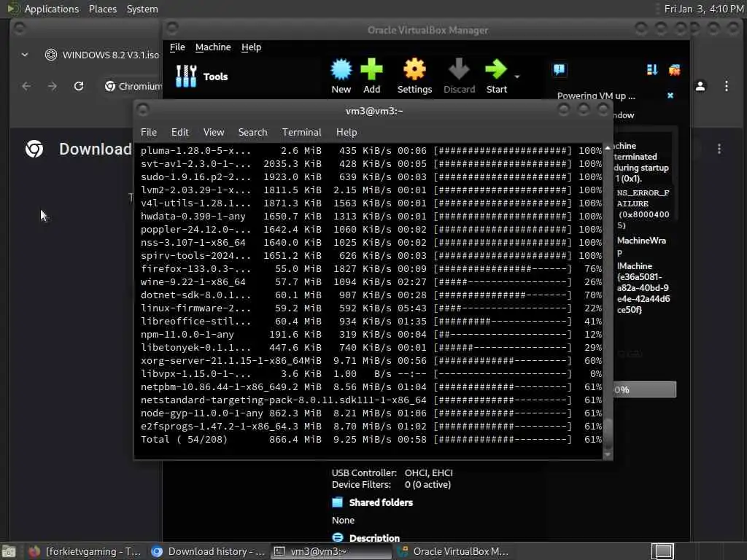This screenshot has width=747, height=560.
Task: Click the VirtualBox progress bar
Action: (645, 389)
